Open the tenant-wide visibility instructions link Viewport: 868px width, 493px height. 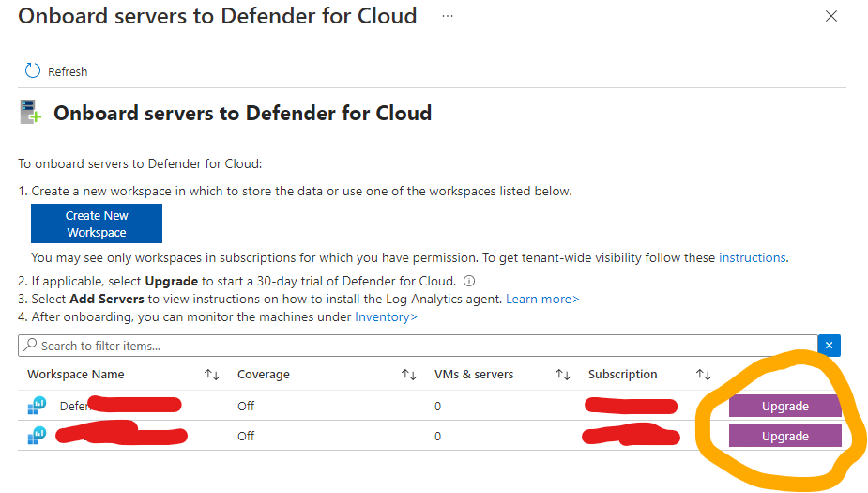pos(752,257)
